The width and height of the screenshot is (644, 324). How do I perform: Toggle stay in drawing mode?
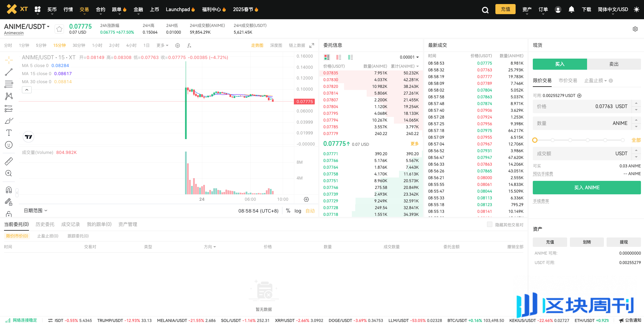[x=9, y=202]
